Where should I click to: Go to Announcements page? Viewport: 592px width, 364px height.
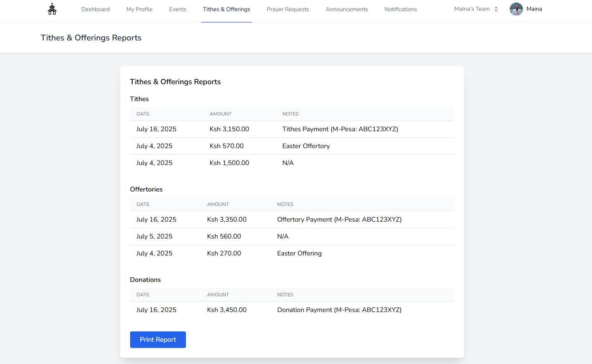(347, 9)
